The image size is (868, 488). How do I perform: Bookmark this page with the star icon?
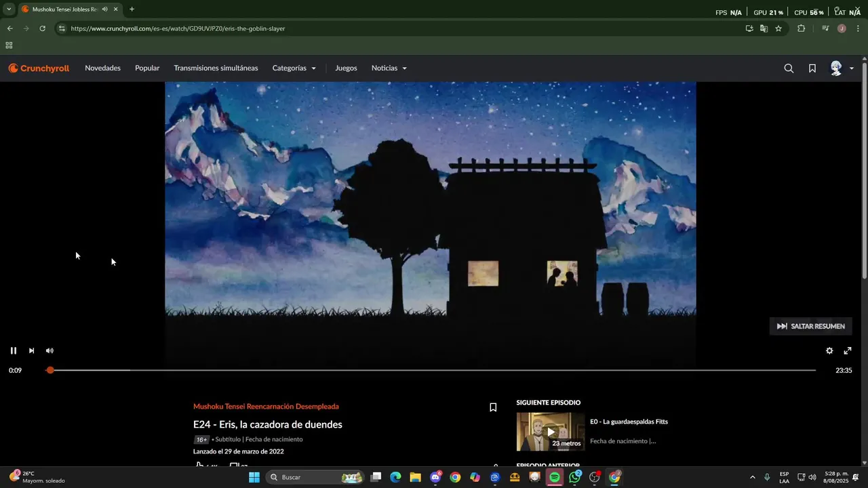(x=778, y=28)
